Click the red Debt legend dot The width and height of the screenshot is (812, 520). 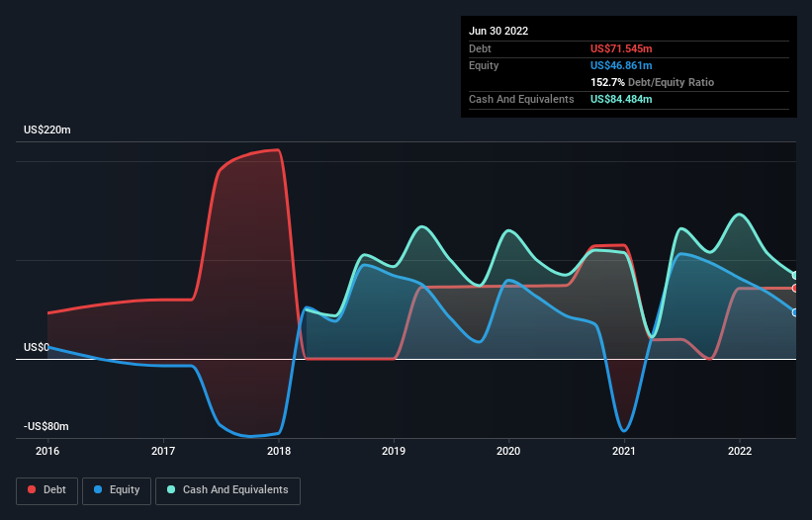click(32, 489)
